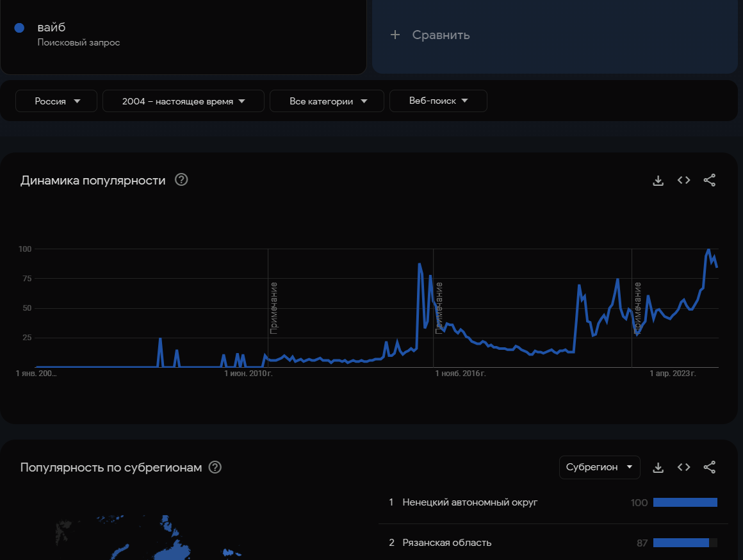
Task: Share the Динамика популярности chart
Action: pyautogui.click(x=709, y=180)
